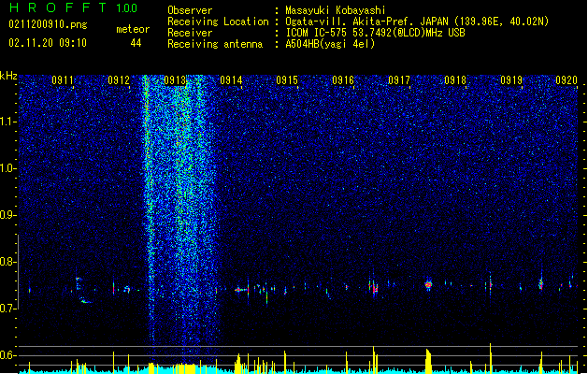Click the 0.9 kHz axis label
The image size is (588, 374).
pos(8,215)
